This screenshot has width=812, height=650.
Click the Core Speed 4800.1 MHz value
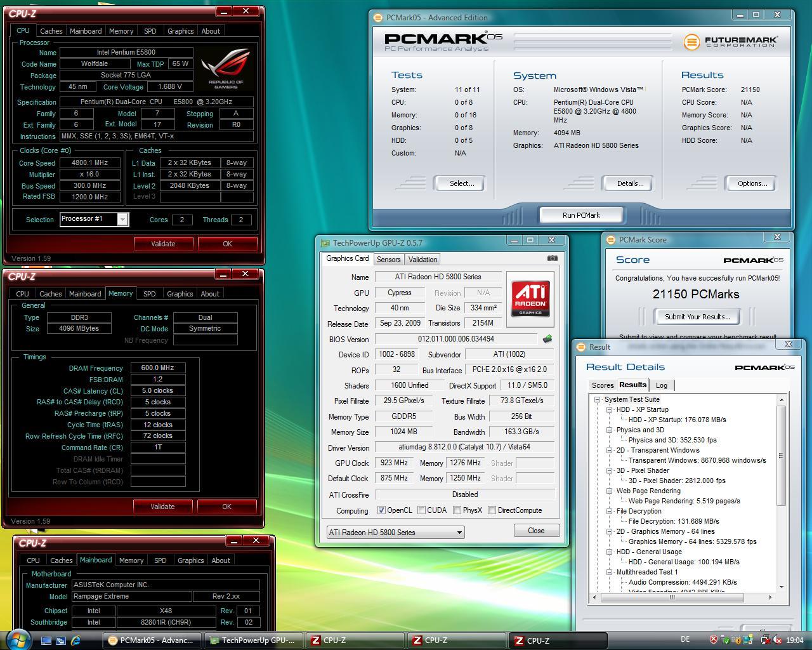pyautogui.click(x=89, y=163)
